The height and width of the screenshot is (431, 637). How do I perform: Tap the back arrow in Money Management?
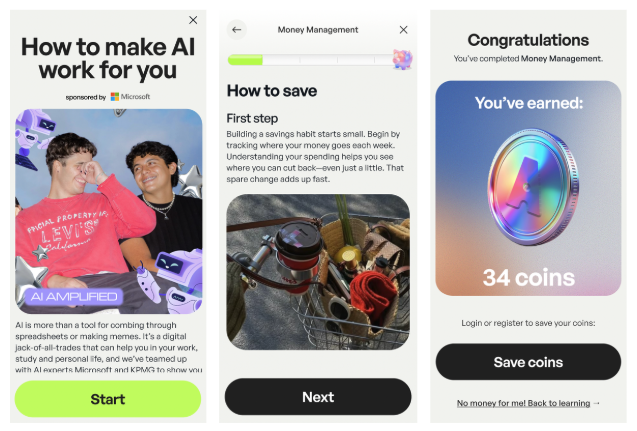coord(236,30)
